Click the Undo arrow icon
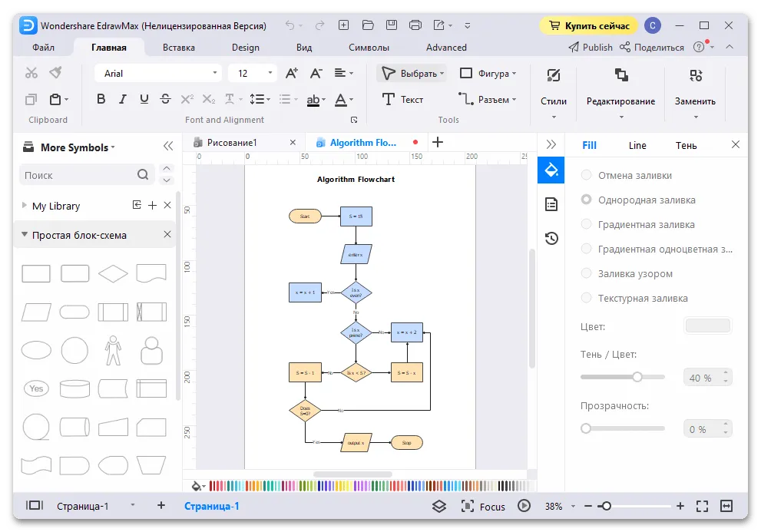 click(290, 25)
